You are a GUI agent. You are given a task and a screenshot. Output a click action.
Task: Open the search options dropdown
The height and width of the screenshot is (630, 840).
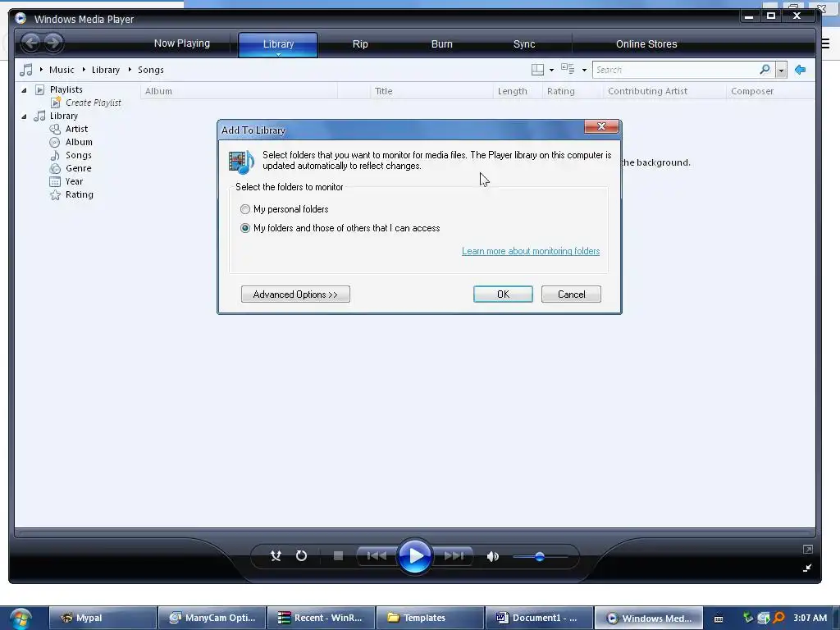[x=781, y=71]
